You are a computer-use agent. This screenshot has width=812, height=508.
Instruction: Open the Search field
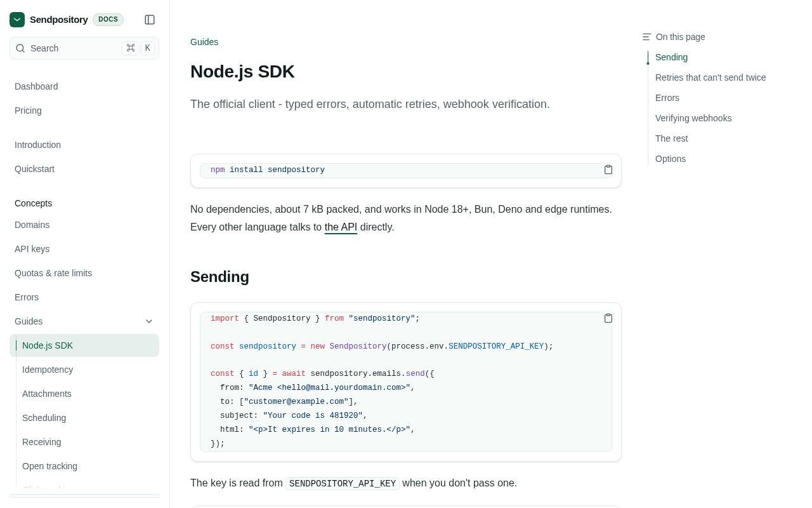tap(84, 48)
